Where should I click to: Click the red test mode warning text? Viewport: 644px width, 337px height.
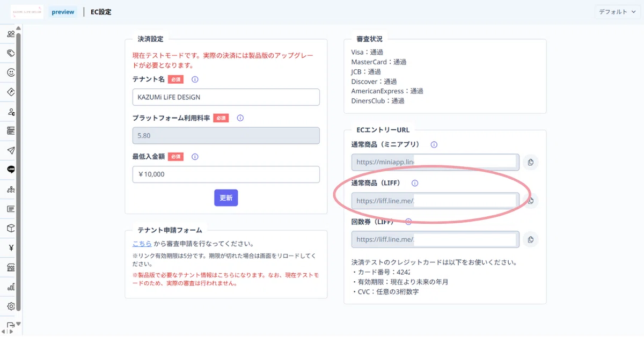222,60
